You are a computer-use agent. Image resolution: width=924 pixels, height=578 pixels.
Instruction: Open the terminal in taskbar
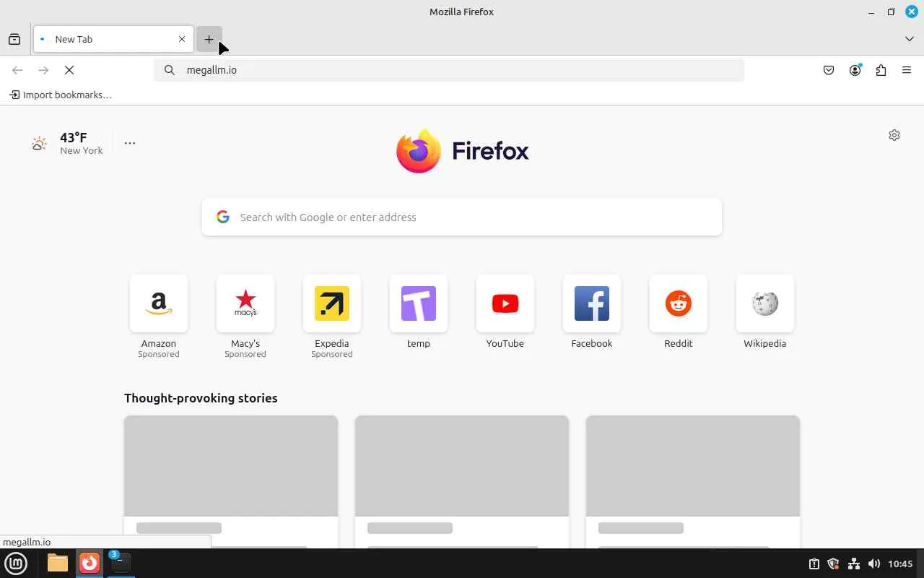pos(121,563)
